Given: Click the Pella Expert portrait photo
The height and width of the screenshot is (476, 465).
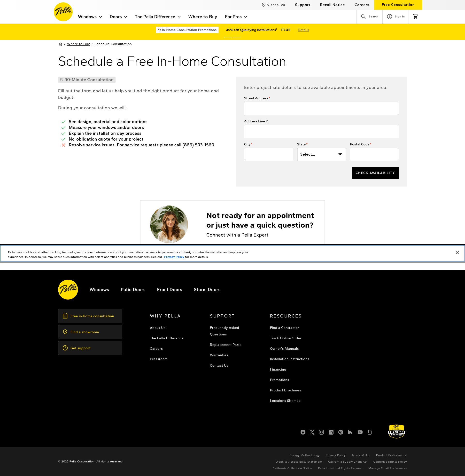Looking at the screenshot, I should (169, 224).
